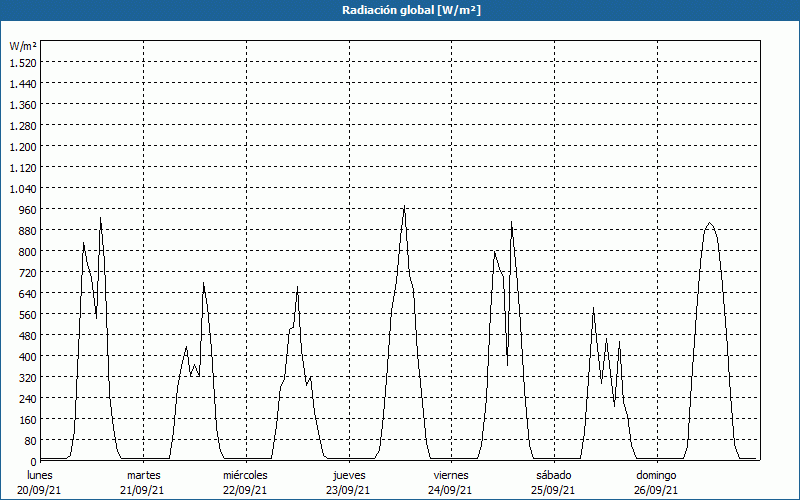This screenshot has height=500, width=800.
Task: Click the 'miércoles' day label
Action: 245,475
